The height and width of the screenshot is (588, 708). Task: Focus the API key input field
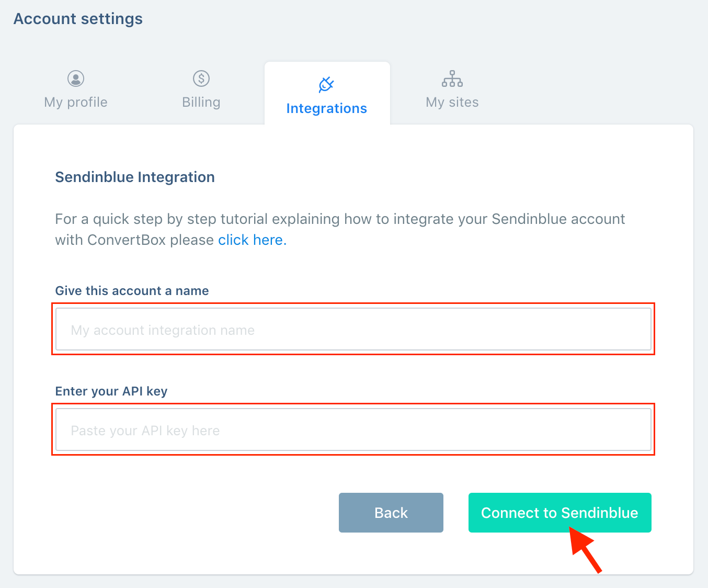pos(353,429)
